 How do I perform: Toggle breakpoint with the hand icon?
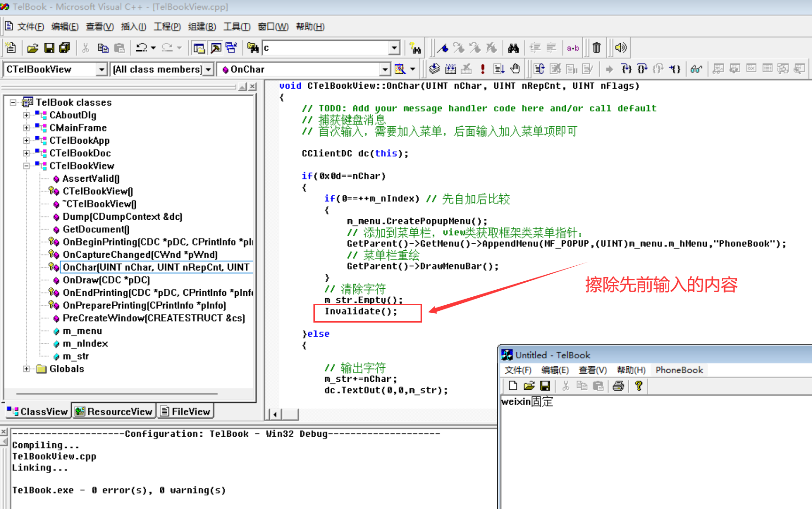pos(515,69)
